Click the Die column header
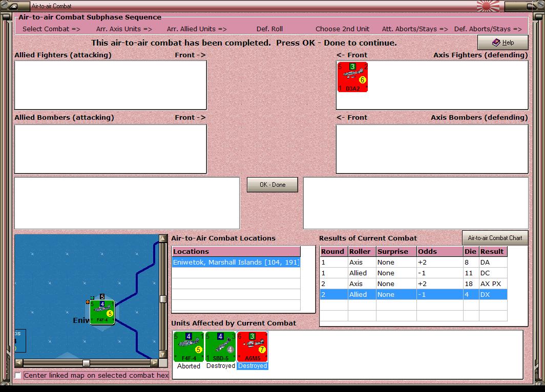Screen dimensions: 545x392 (x=471, y=251)
